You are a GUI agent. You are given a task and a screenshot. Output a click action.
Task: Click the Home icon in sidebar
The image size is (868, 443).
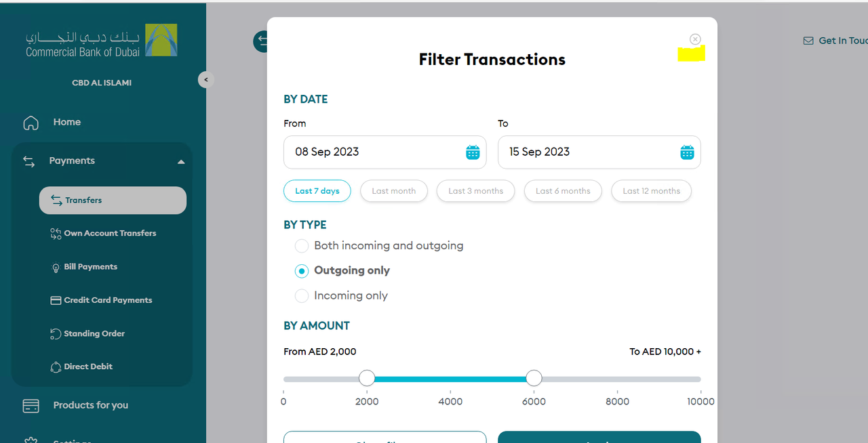pyautogui.click(x=31, y=123)
